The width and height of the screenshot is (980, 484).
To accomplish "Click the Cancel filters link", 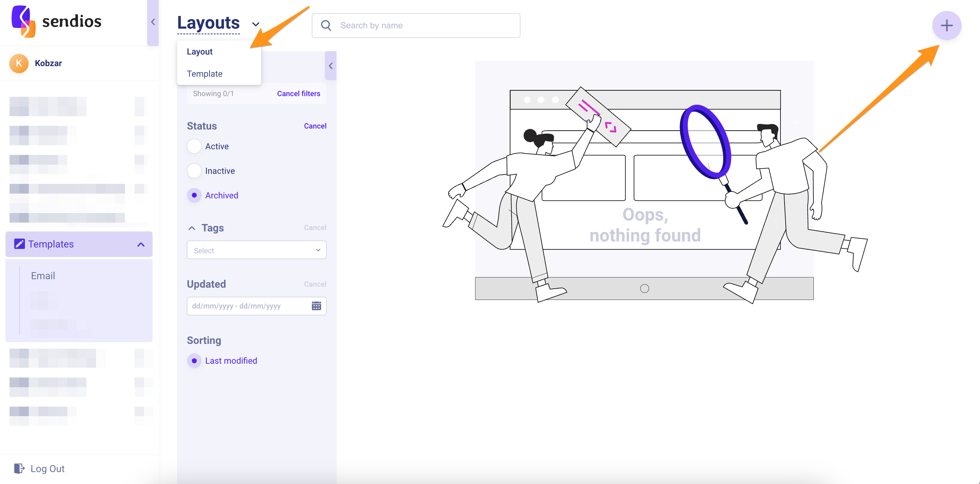I will coord(298,94).
